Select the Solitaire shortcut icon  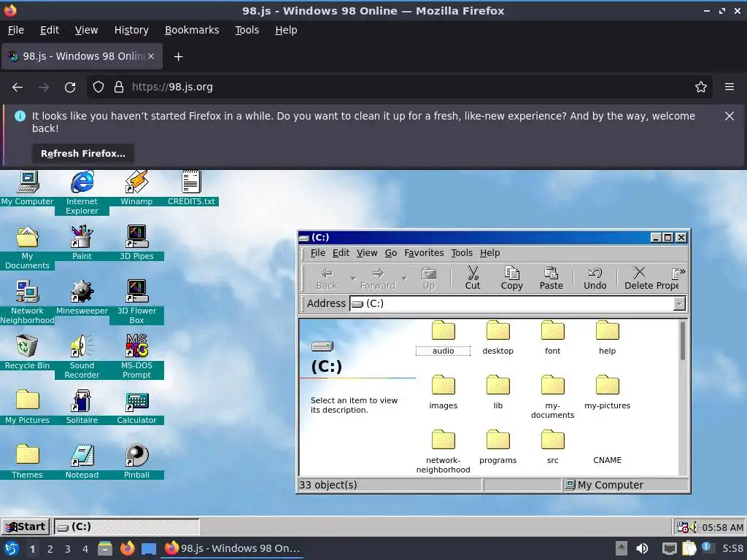point(82,407)
